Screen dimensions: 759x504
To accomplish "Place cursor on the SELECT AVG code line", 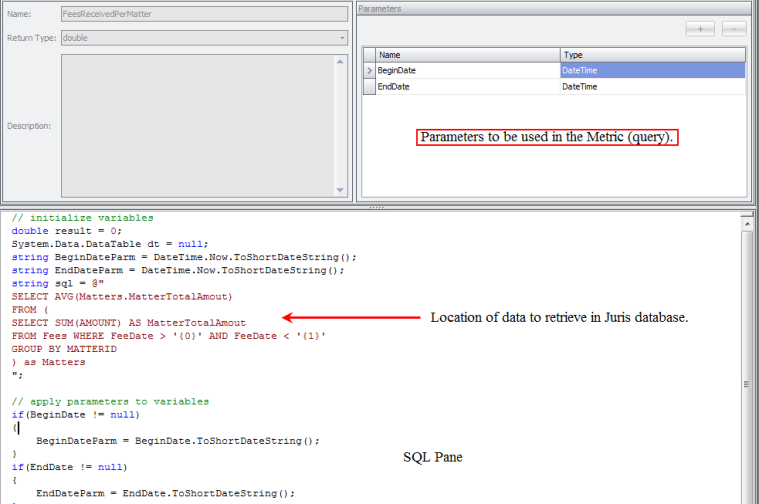I will coord(122,297).
